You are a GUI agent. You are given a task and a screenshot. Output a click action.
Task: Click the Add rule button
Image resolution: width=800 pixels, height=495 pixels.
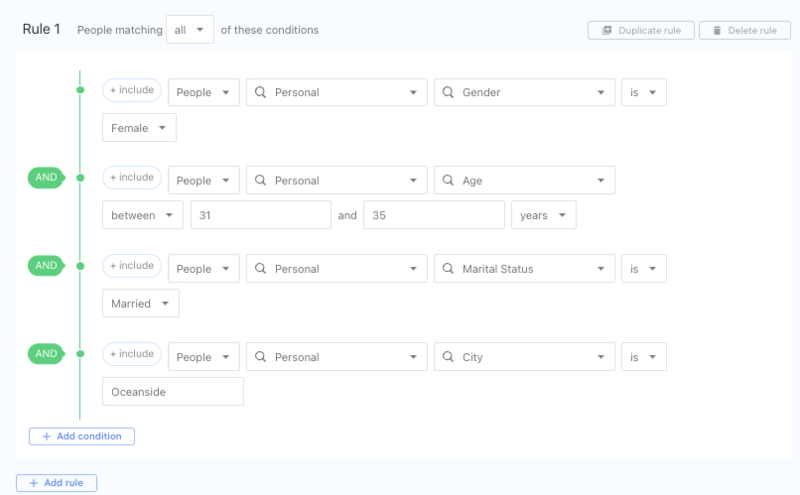[56, 483]
